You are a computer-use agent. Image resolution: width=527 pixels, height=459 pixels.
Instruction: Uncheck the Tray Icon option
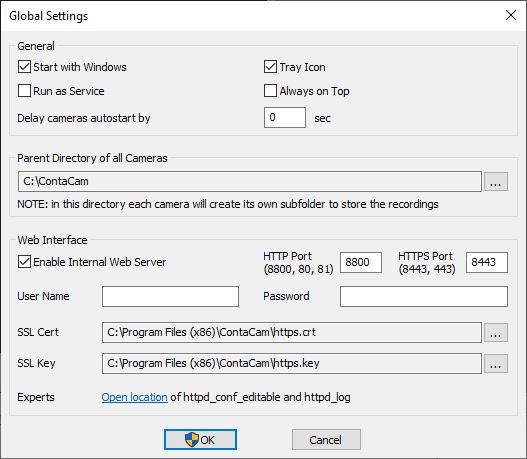[270, 67]
